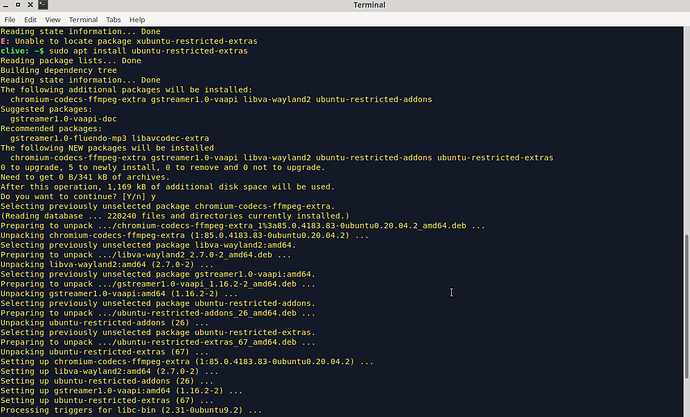
Task: Click the 'sudo apt install ubuntu-restricted-extras' command
Action: pyautogui.click(x=148, y=51)
